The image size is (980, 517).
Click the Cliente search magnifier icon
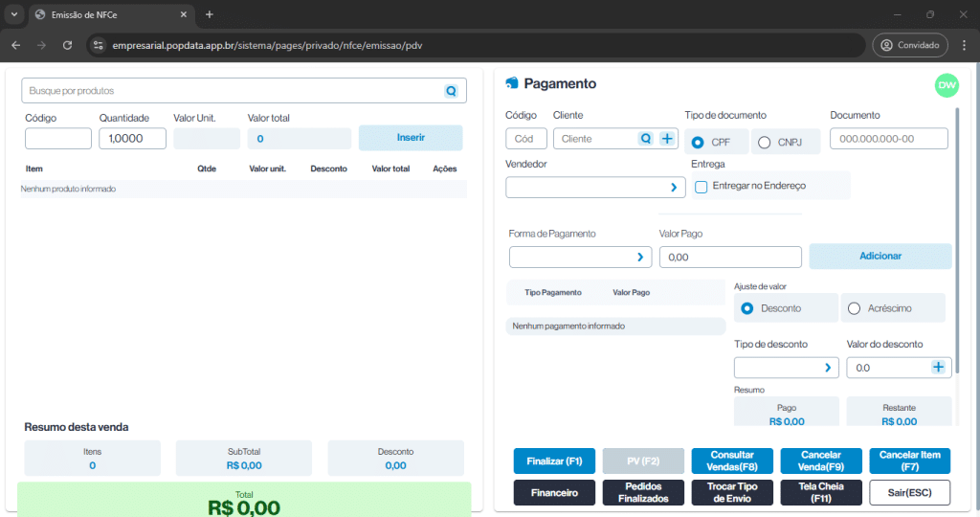point(646,139)
